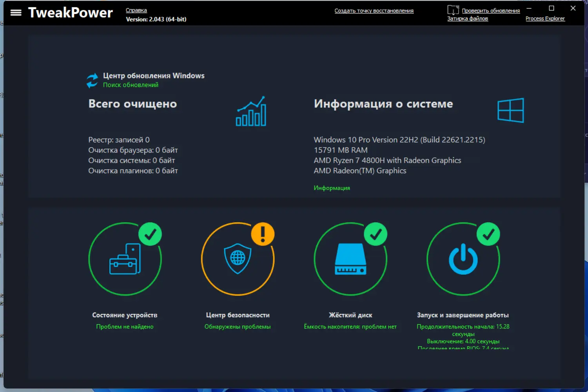Open the startup and shutdown power icon

(x=463, y=259)
